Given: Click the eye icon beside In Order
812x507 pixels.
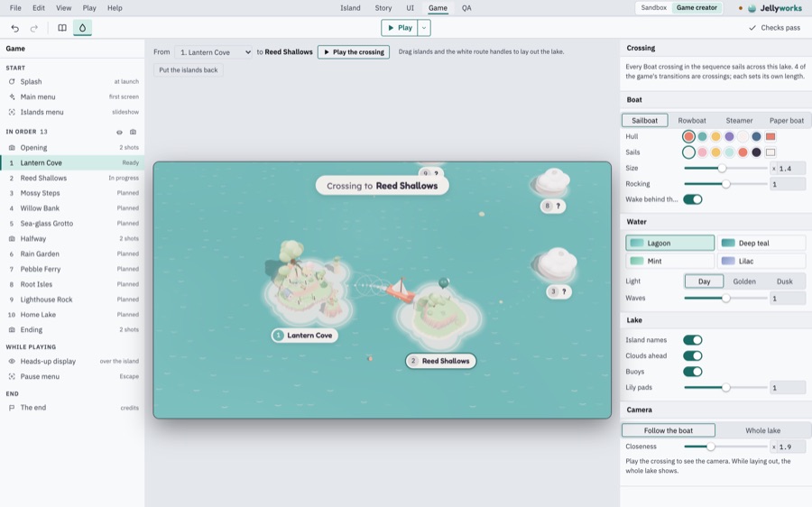Looking at the screenshot, I should pyautogui.click(x=120, y=132).
